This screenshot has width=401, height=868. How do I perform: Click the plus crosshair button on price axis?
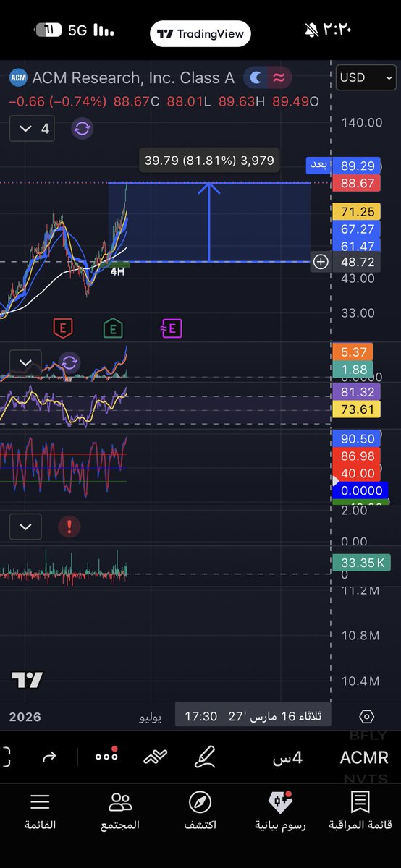coord(321,262)
